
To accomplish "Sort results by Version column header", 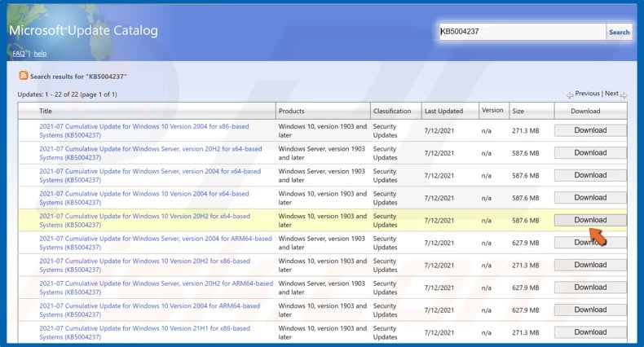I will point(492,111).
